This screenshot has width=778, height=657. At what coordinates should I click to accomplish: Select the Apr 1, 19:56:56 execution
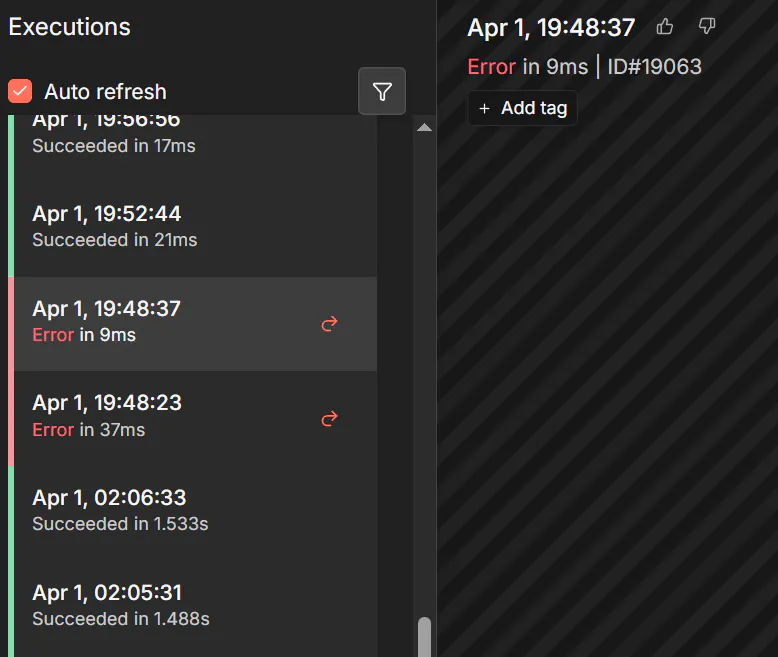pos(150,134)
